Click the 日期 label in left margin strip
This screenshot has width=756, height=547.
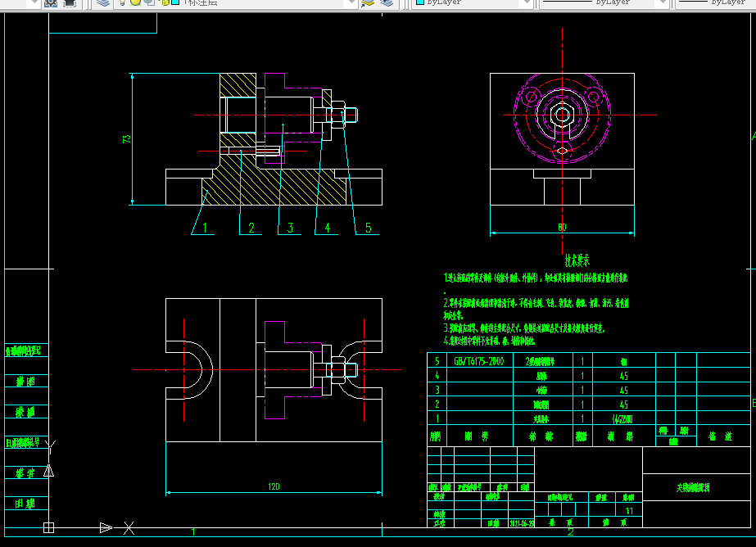tap(25, 504)
